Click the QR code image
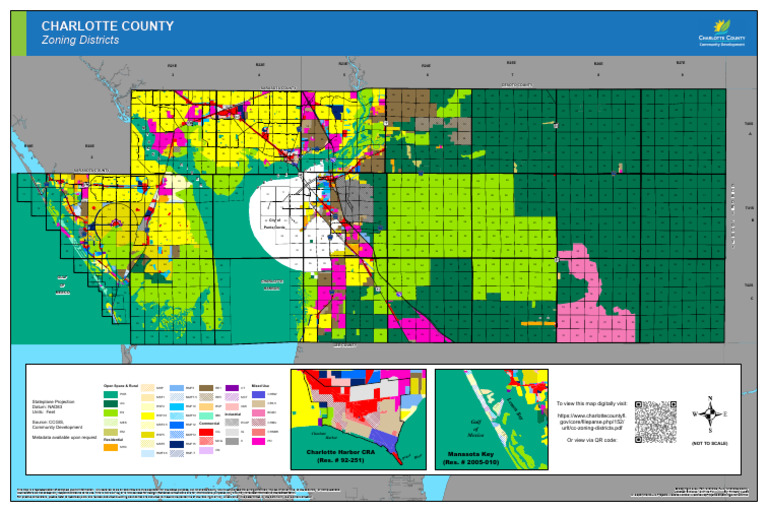 pos(656,422)
